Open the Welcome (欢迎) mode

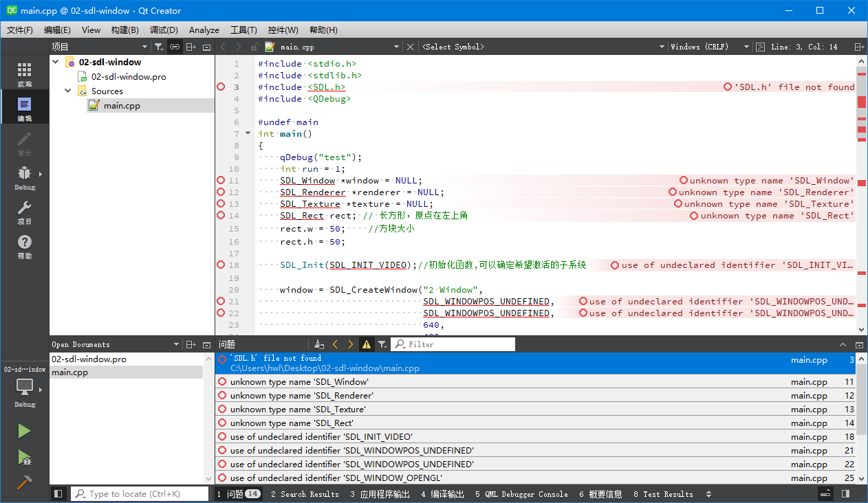(25, 73)
